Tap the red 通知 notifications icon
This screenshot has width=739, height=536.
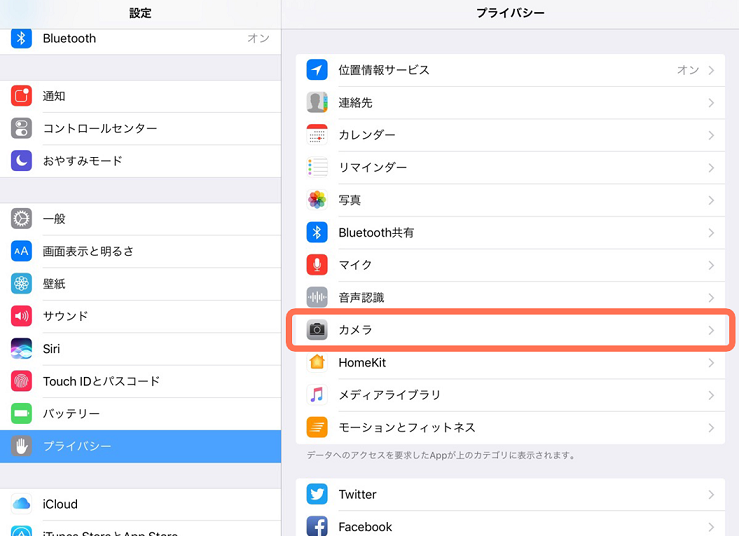point(21,96)
